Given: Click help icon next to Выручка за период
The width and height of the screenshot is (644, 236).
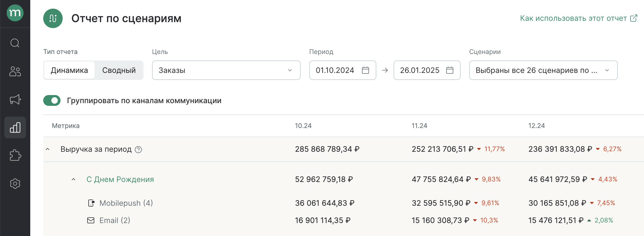Looking at the screenshot, I should coord(138,149).
